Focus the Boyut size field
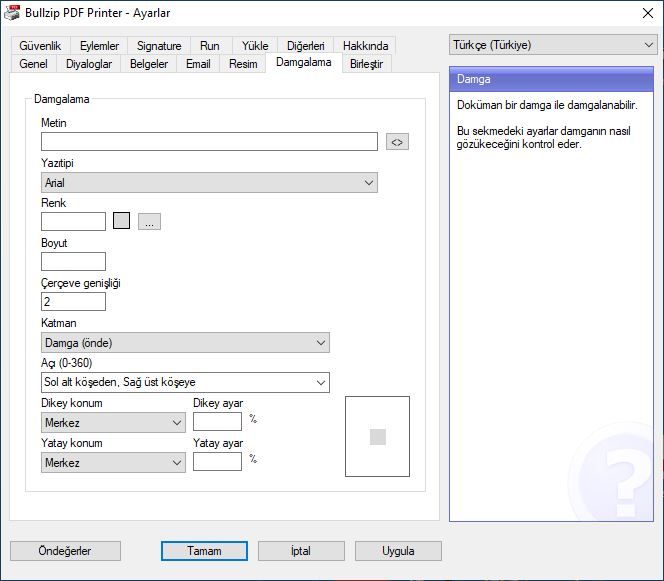Image resolution: width=664 pixels, height=581 pixels. click(73, 261)
